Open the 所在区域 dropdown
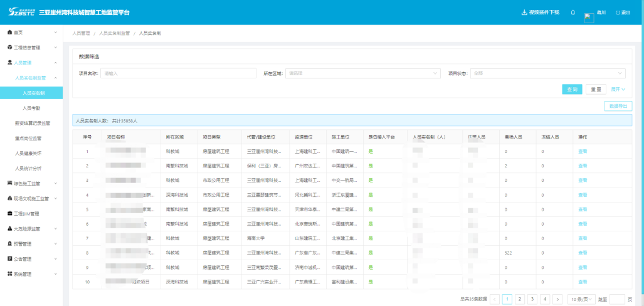This screenshot has width=644, height=306. click(361, 73)
